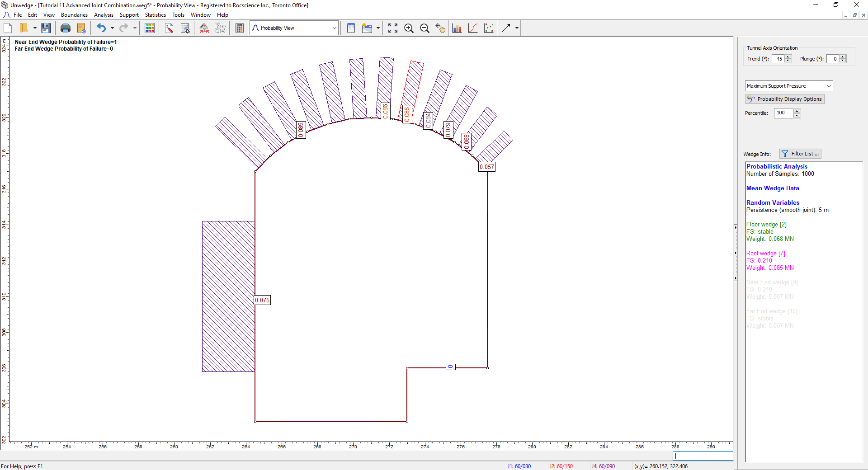Increase the Plunge value with up arrow
Image resolution: width=868 pixels, height=470 pixels.
[x=843, y=57]
